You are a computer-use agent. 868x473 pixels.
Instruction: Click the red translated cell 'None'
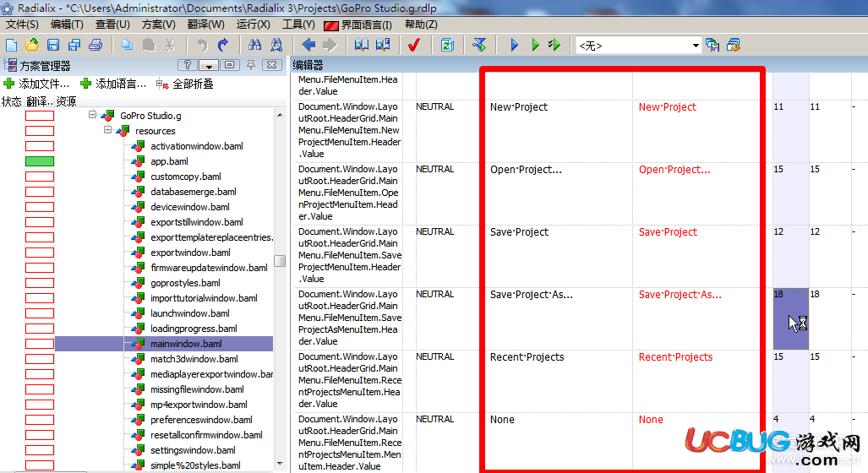click(651, 420)
